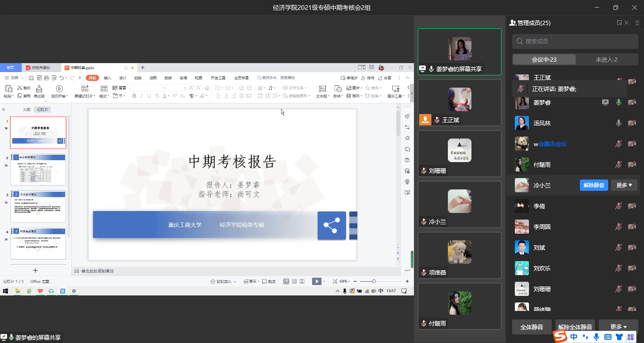Image resolution: width=644 pixels, height=343 pixels.
Task: Click the WPS zoom slider handle
Action: pos(374,281)
